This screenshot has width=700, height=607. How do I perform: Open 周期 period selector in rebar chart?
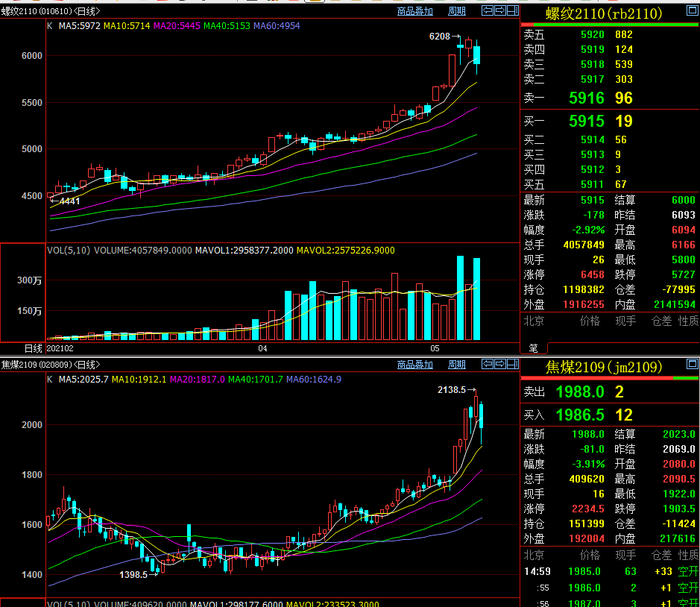click(457, 11)
